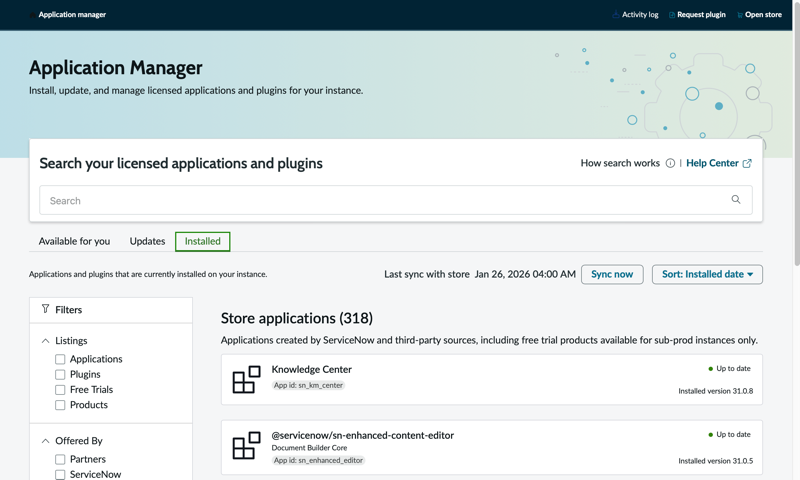The width and height of the screenshot is (800, 480).
Task: Check the Partners offered-by filter
Action: (x=60, y=459)
